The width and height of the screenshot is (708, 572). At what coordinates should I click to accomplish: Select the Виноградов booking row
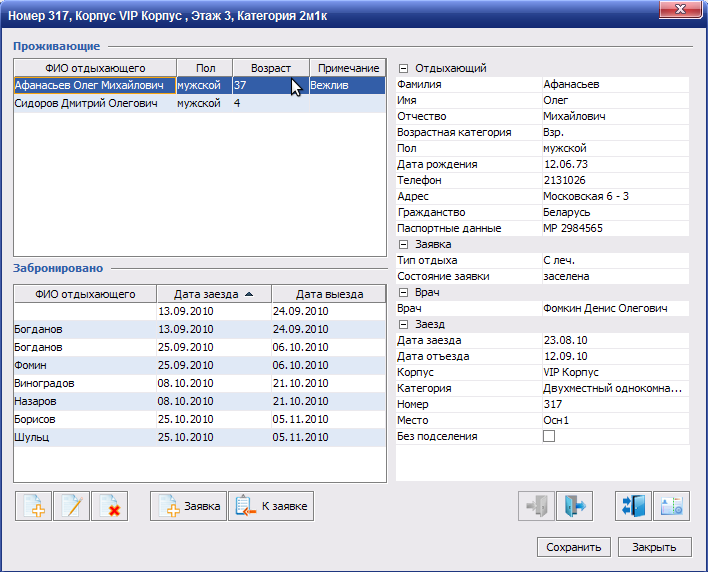click(x=200, y=383)
